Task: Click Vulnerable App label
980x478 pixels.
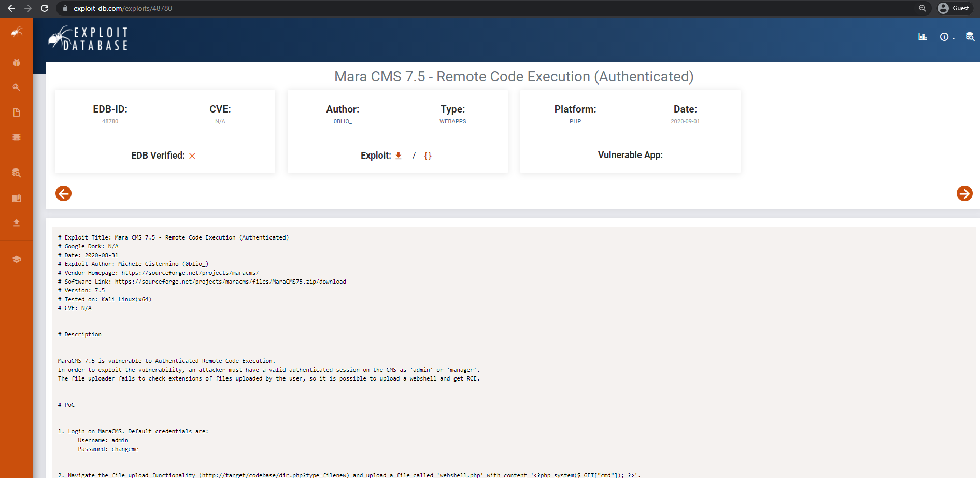Action: (x=630, y=155)
